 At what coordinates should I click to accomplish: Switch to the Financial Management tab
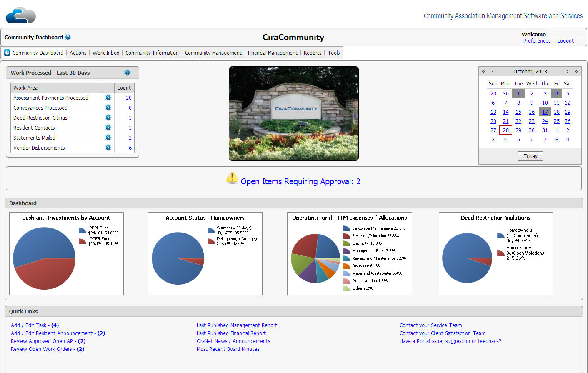point(273,53)
